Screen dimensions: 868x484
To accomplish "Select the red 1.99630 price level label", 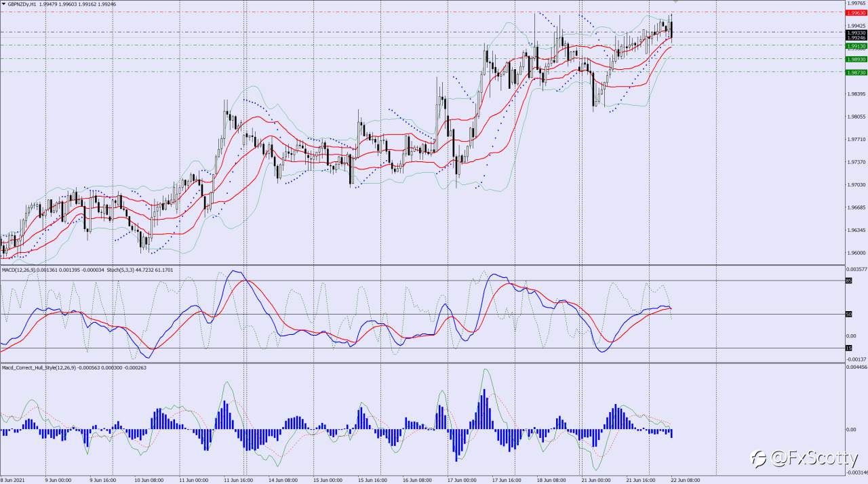I will tap(856, 12).
